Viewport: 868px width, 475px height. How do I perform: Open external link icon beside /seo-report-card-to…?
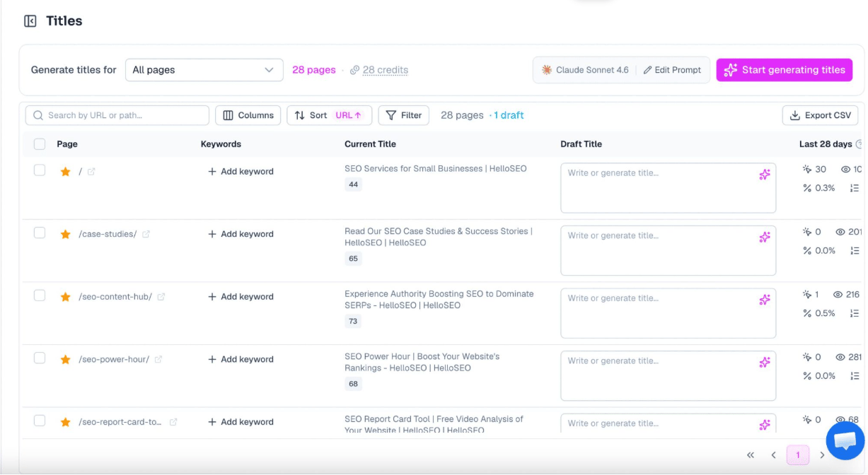pyautogui.click(x=173, y=422)
